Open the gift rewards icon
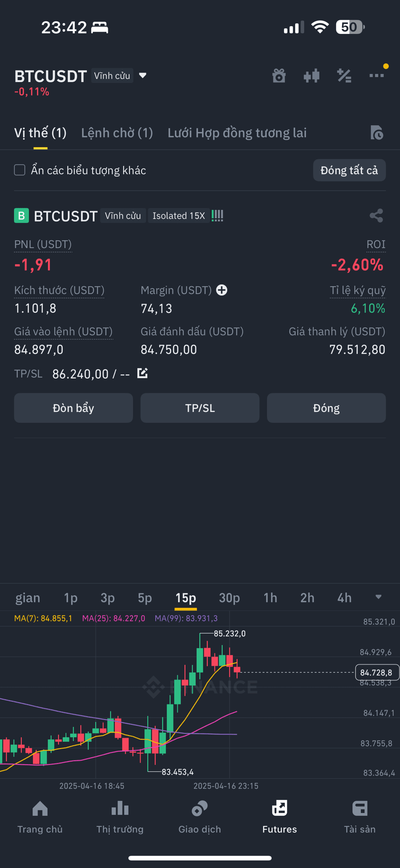 click(279, 76)
